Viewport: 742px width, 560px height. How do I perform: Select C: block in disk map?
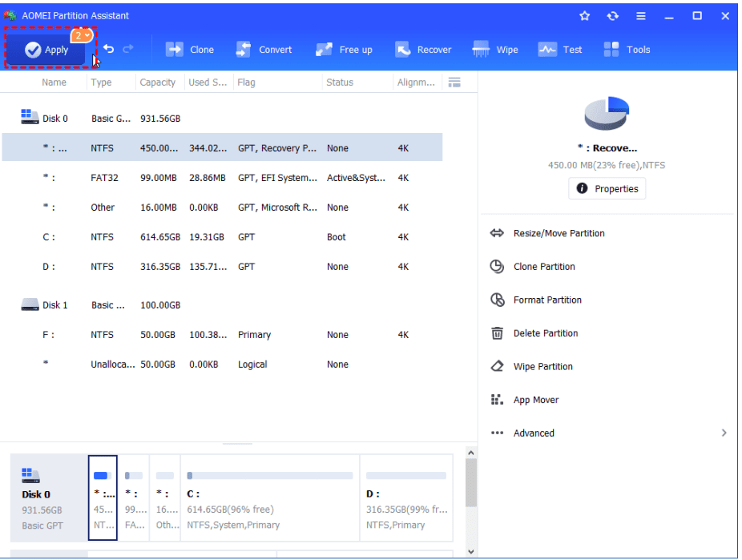pyautogui.click(x=270, y=498)
